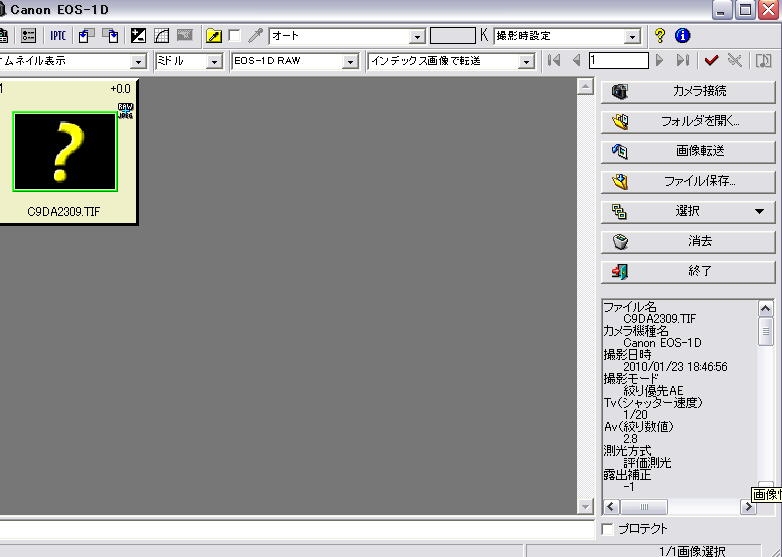The width and height of the screenshot is (782, 557).
Task: Click shutter speed 1/20 value
Action: tap(635, 415)
